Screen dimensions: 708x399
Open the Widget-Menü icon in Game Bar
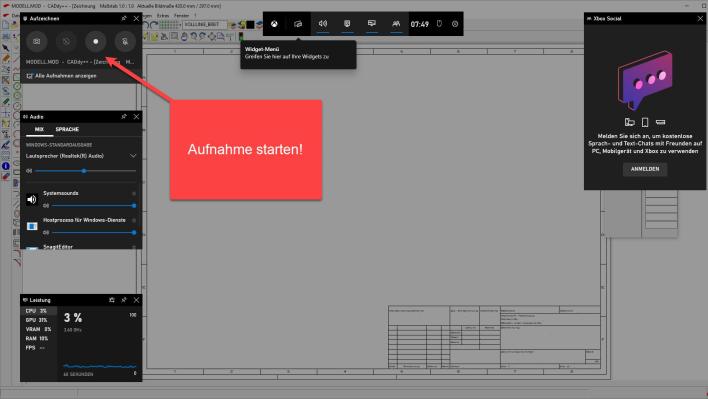(298, 24)
